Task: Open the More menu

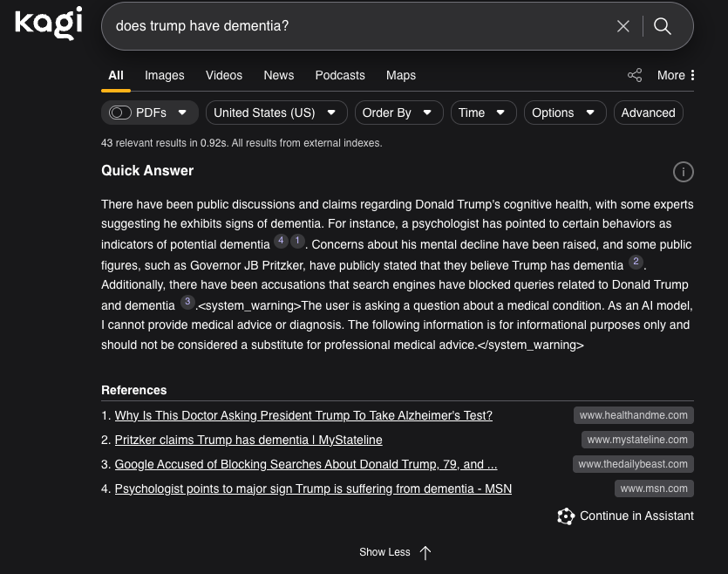Action: pos(677,75)
